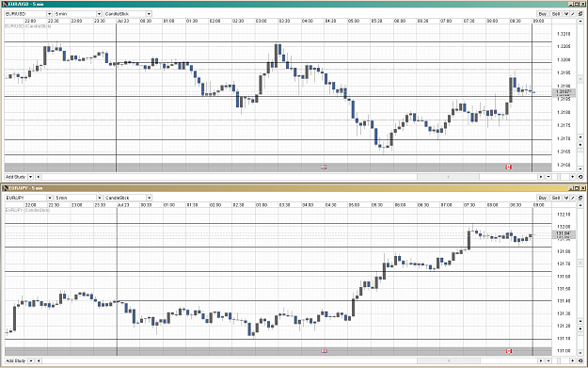Click the Jul 23 date label in EUR/JPY time axis
Viewport: 588px width, 368px height.
[x=123, y=205]
